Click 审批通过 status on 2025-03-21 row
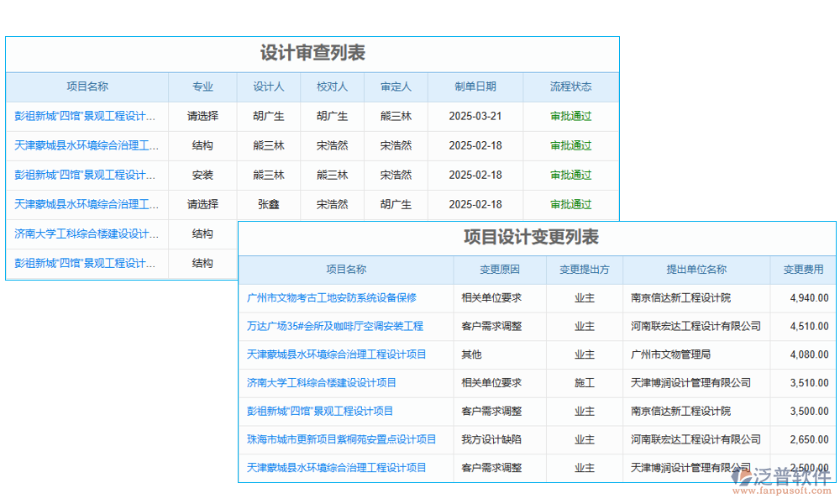 point(570,116)
